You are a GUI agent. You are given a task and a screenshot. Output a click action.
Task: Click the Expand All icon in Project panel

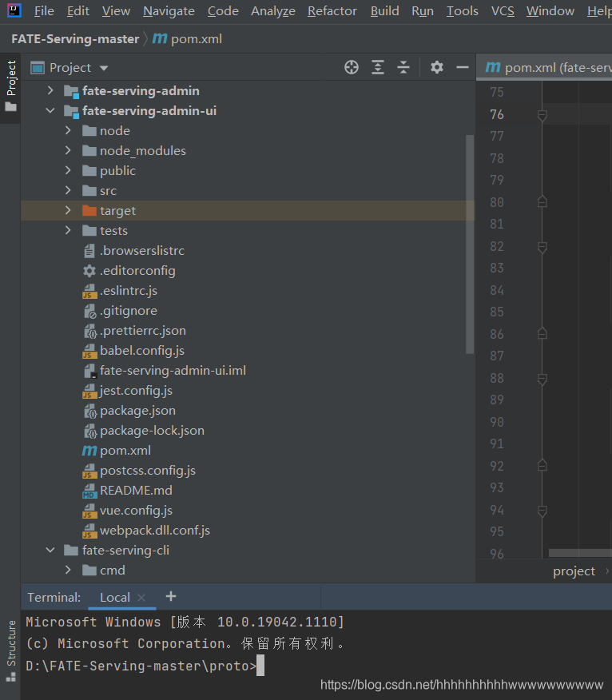pyautogui.click(x=378, y=67)
